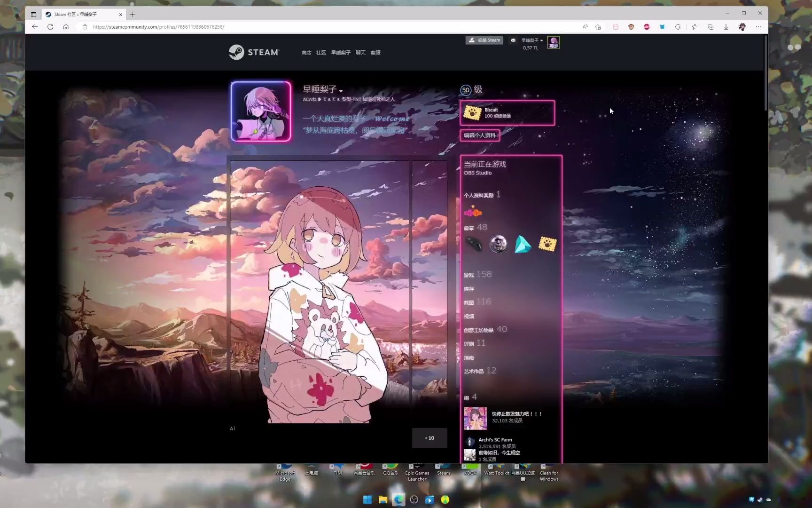
Task: Open the 徽章 48 badges link
Action: [x=476, y=228]
